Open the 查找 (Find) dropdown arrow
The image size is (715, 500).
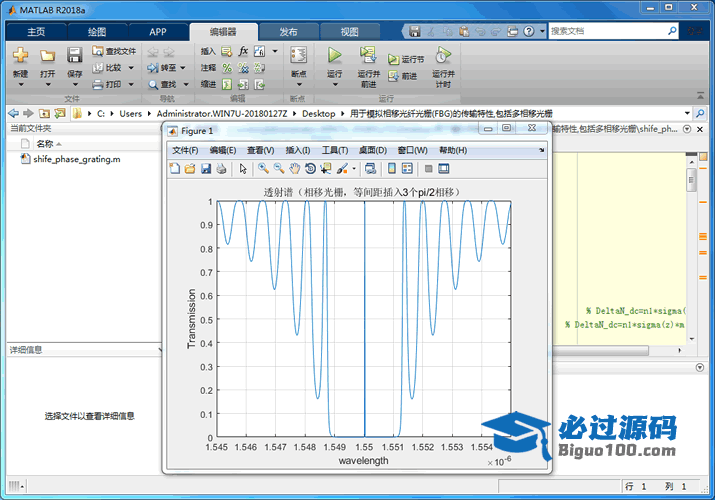tap(186, 84)
